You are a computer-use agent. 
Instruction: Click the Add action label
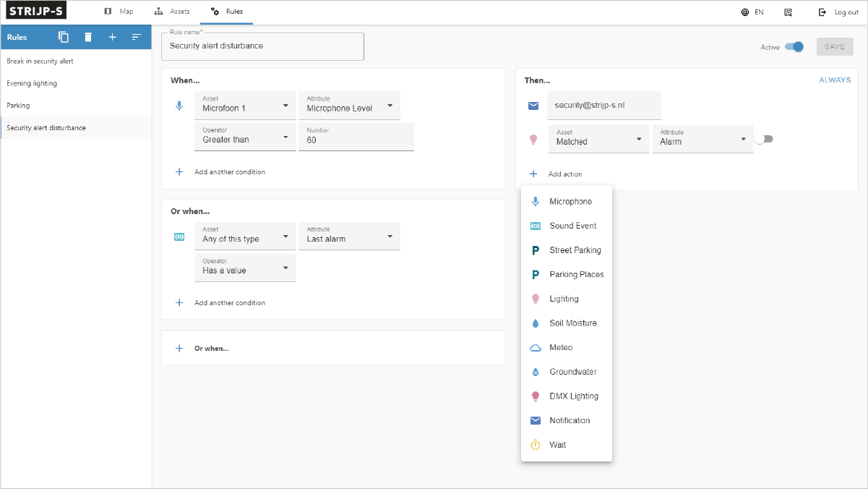click(x=565, y=174)
